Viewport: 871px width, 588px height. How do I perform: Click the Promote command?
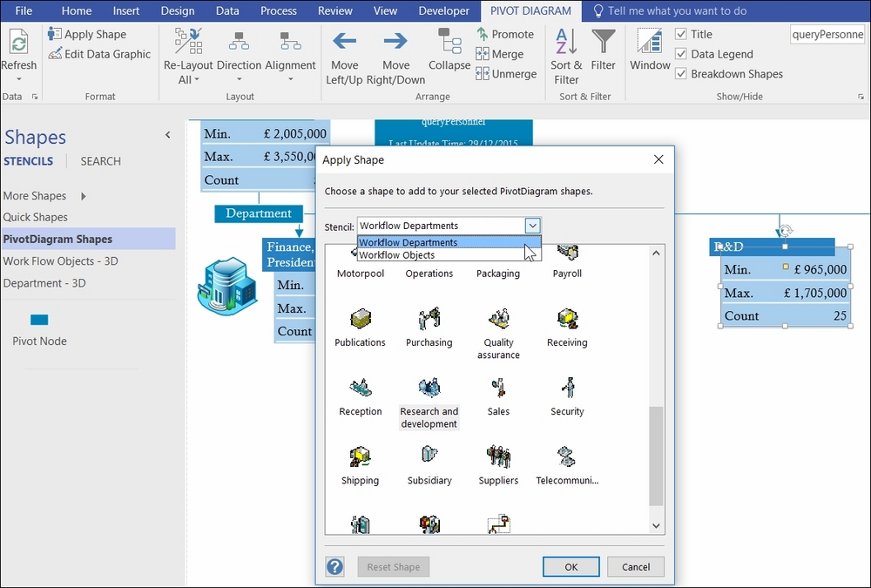click(x=505, y=35)
